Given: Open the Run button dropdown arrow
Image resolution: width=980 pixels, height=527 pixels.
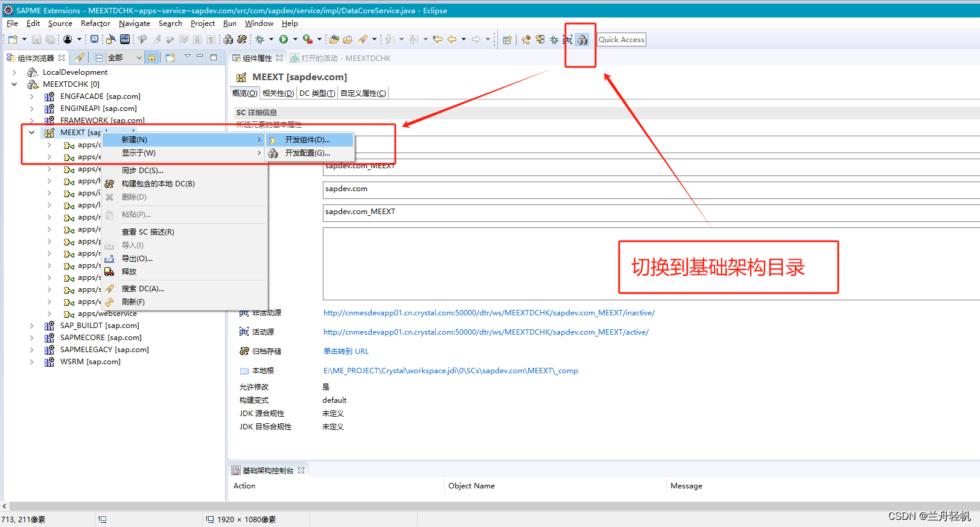Looking at the screenshot, I should 295,39.
